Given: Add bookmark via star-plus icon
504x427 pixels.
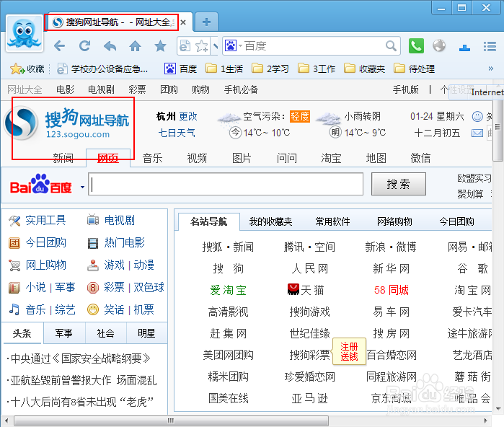Looking at the screenshot, I should coord(202,46).
